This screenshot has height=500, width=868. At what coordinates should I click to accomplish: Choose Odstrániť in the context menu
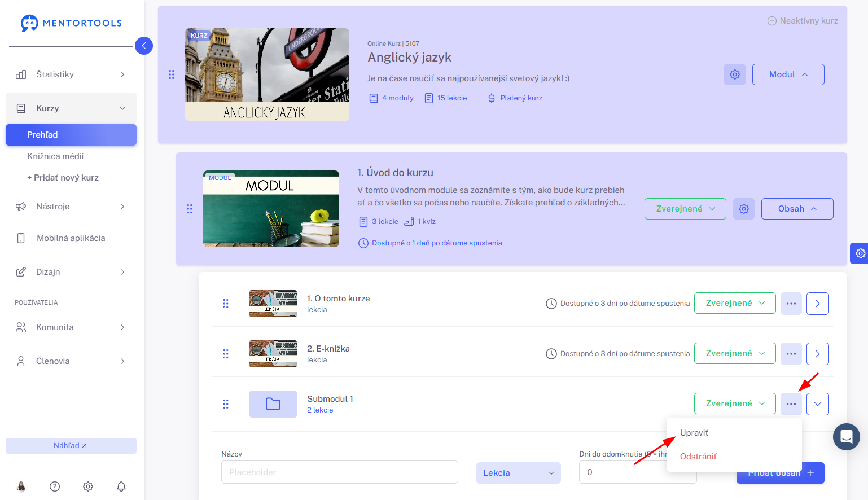pyautogui.click(x=698, y=457)
